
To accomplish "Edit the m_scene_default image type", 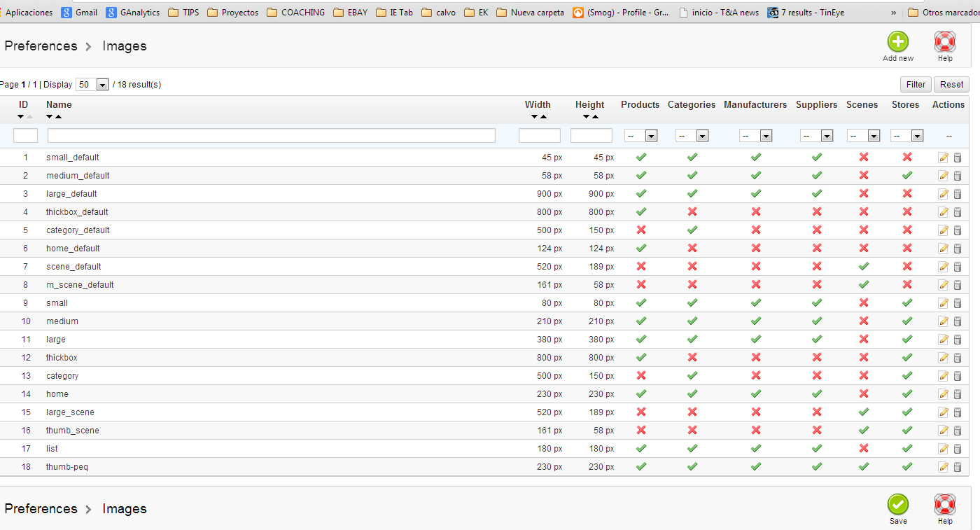I will [x=944, y=285].
